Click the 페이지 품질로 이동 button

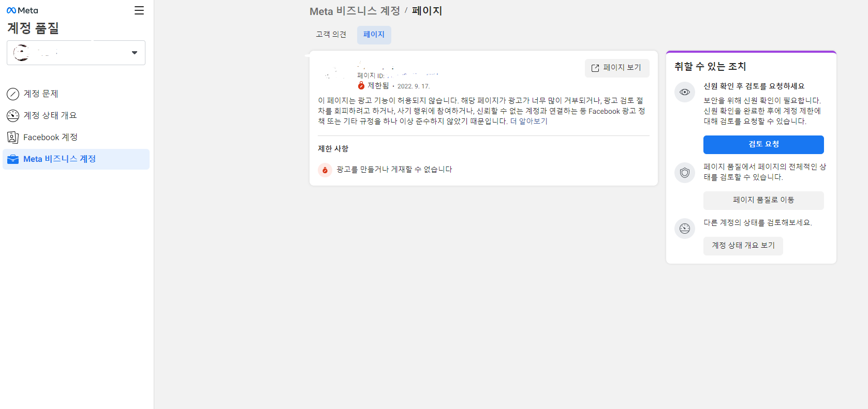coord(763,201)
